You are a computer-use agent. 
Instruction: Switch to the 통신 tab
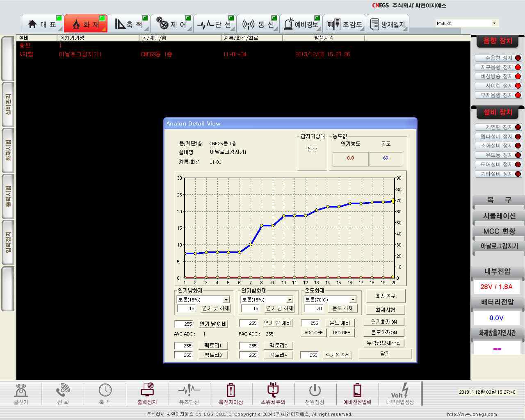(x=258, y=24)
